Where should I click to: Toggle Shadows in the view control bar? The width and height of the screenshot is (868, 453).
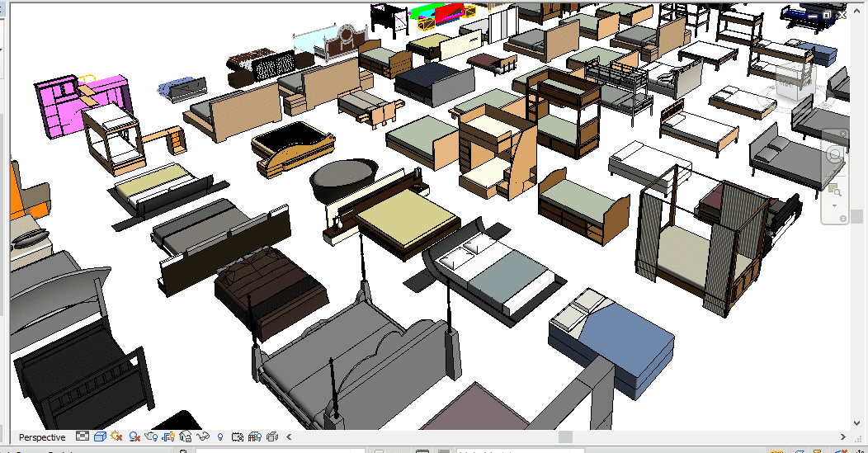[x=134, y=436]
